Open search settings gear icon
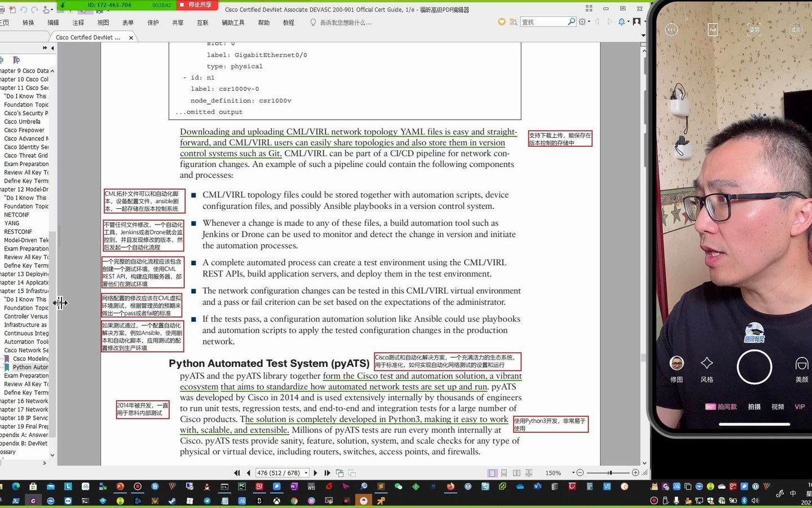Image resolution: width=812 pixels, height=508 pixels. coord(582,21)
